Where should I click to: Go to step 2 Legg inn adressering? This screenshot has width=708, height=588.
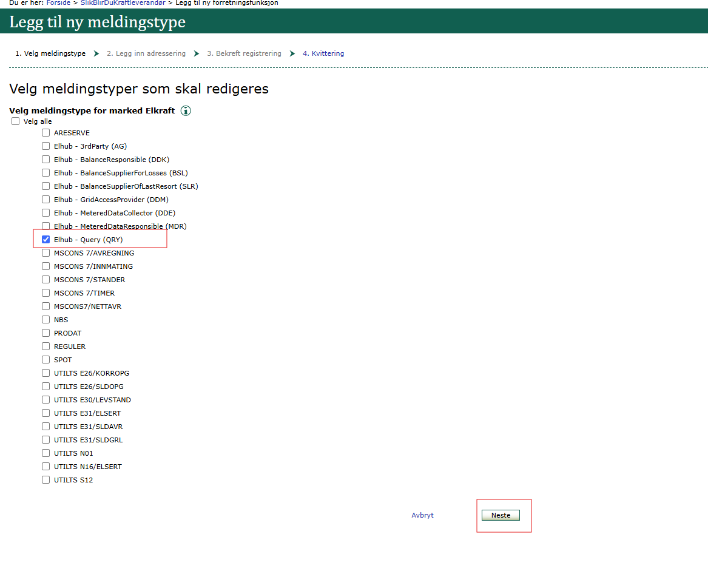tap(146, 53)
